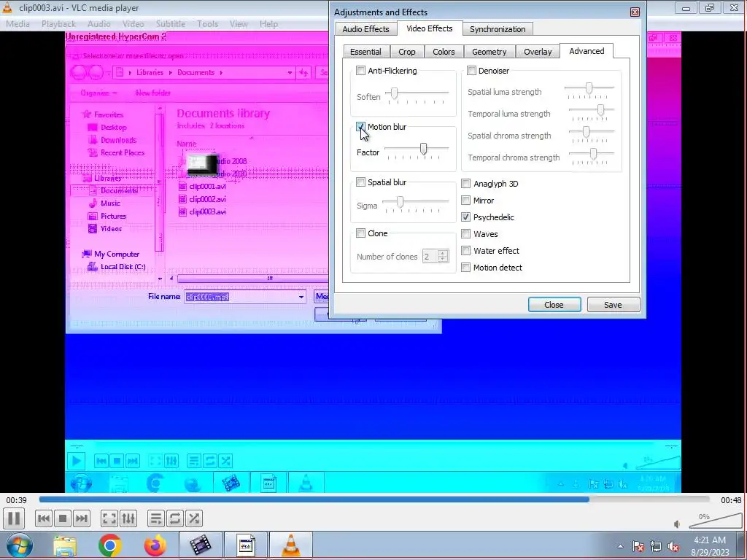Click the number of clones field
The height and width of the screenshot is (560, 747).
click(430, 257)
